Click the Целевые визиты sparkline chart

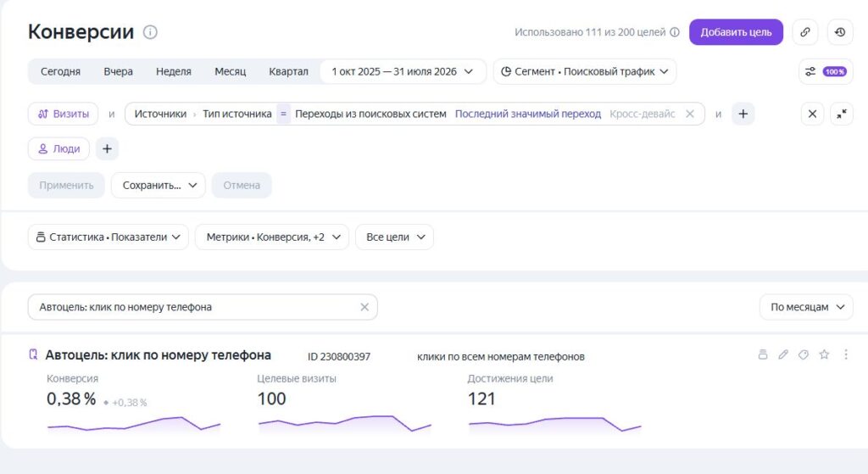(x=344, y=424)
